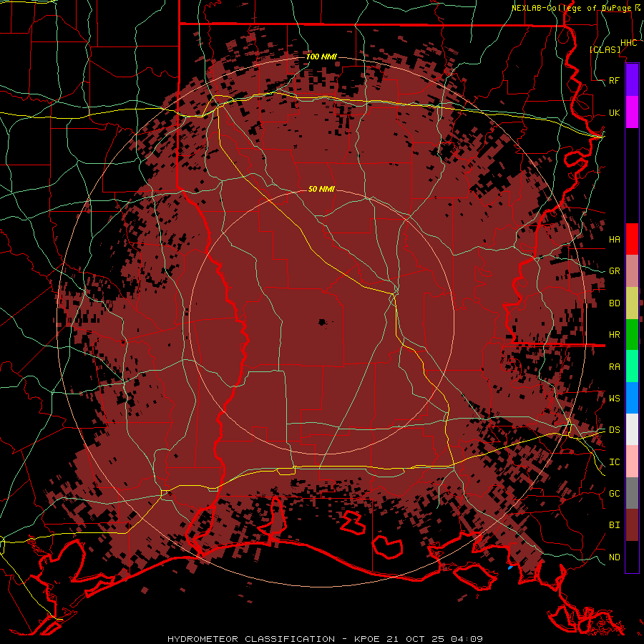Click the 'RA' legend label
Screen dimensions: 644x644
[x=614, y=366]
